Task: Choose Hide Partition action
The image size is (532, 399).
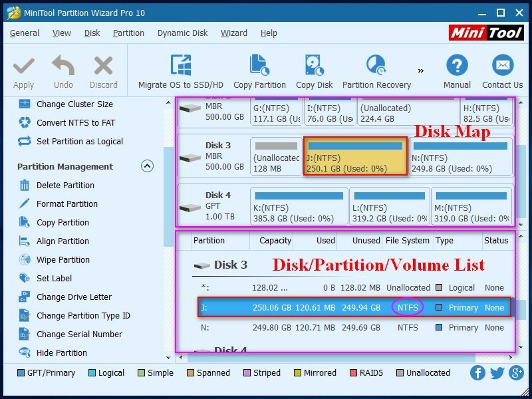Action: [x=53, y=353]
